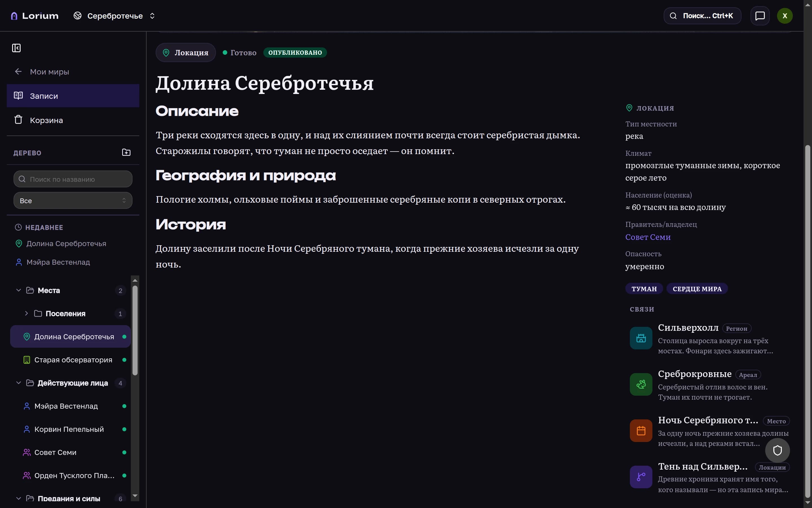Click the Ночь Серебряного т… calendar icon
This screenshot has width=812, height=508.
(641, 431)
